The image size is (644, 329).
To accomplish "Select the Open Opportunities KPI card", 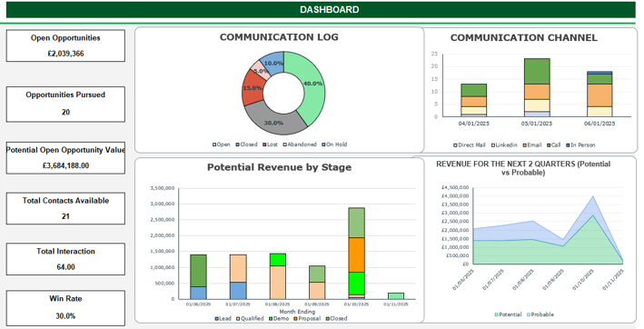I will coord(65,45).
